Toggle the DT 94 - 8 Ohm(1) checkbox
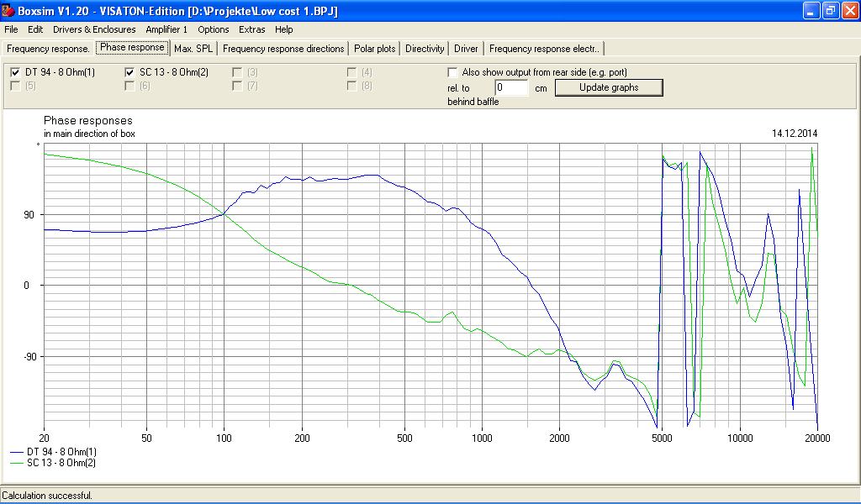 [x=15, y=72]
